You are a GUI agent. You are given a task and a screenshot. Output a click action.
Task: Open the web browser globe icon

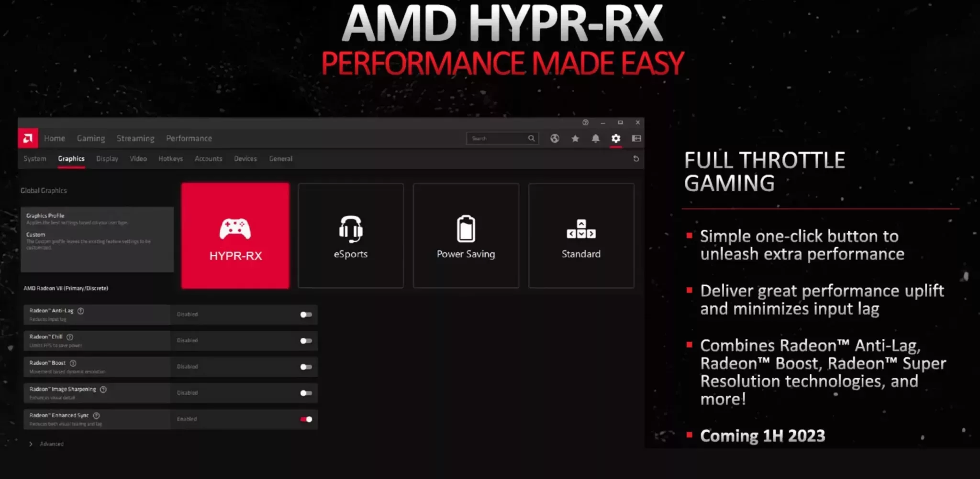pyautogui.click(x=555, y=139)
